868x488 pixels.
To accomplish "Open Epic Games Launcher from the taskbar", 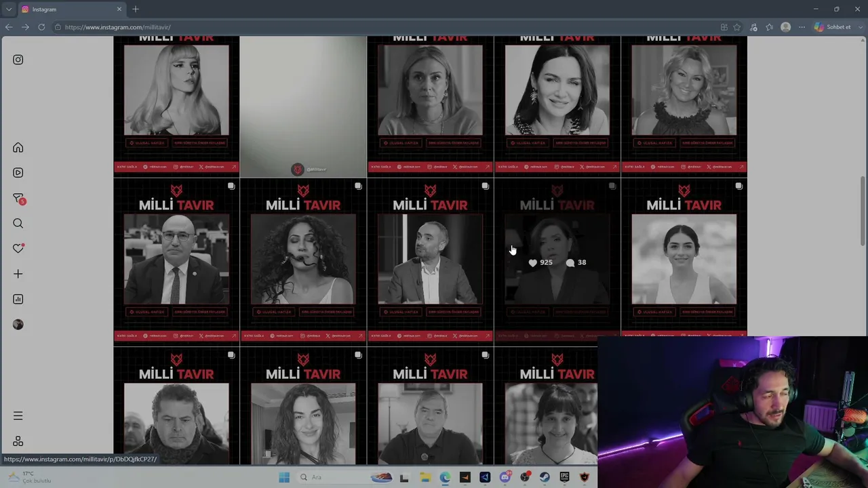I will pos(565,477).
